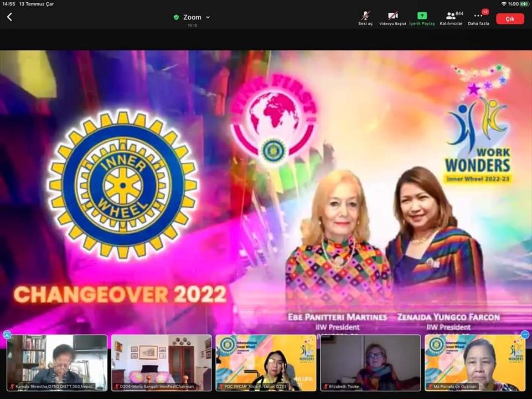Image resolution: width=532 pixels, height=399 pixels.
Task: Leave the meeting with Çık button
Action: (510, 19)
